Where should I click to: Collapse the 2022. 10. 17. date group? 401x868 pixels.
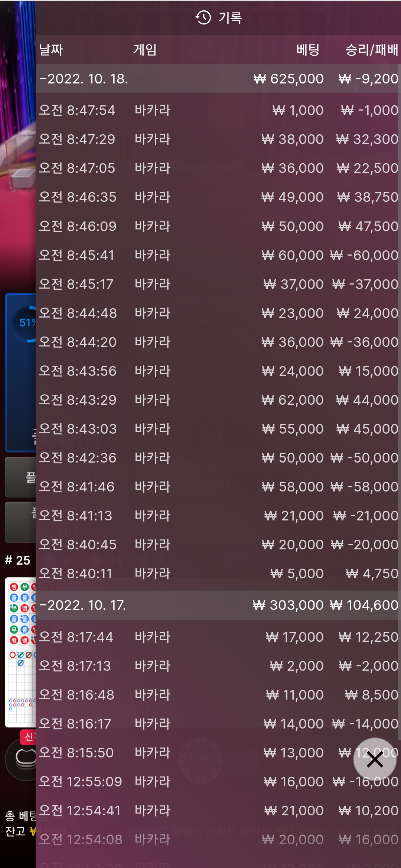[x=218, y=605]
